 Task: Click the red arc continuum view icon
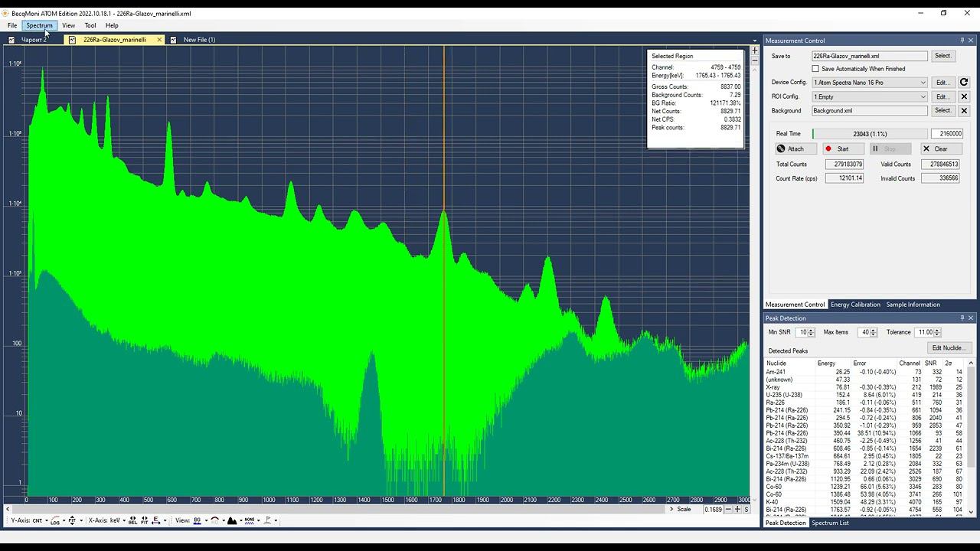pos(214,520)
